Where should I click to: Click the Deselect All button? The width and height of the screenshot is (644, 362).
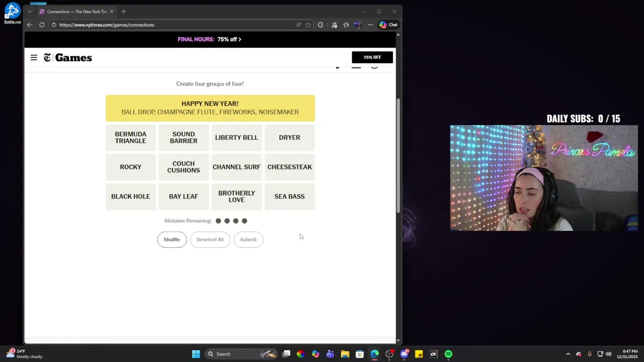tap(210, 239)
